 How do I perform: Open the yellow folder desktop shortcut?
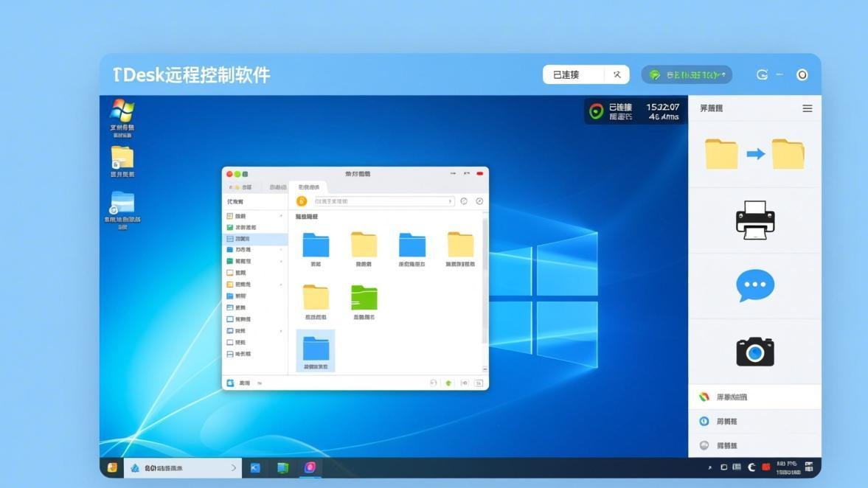[122, 161]
